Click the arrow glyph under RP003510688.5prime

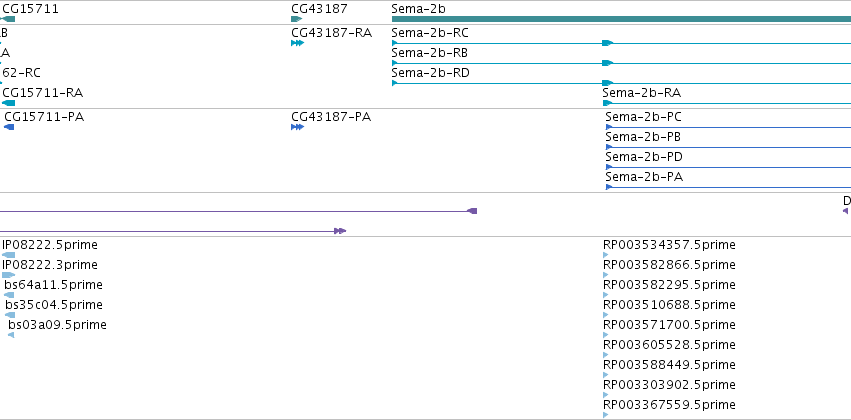coord(606,315)
